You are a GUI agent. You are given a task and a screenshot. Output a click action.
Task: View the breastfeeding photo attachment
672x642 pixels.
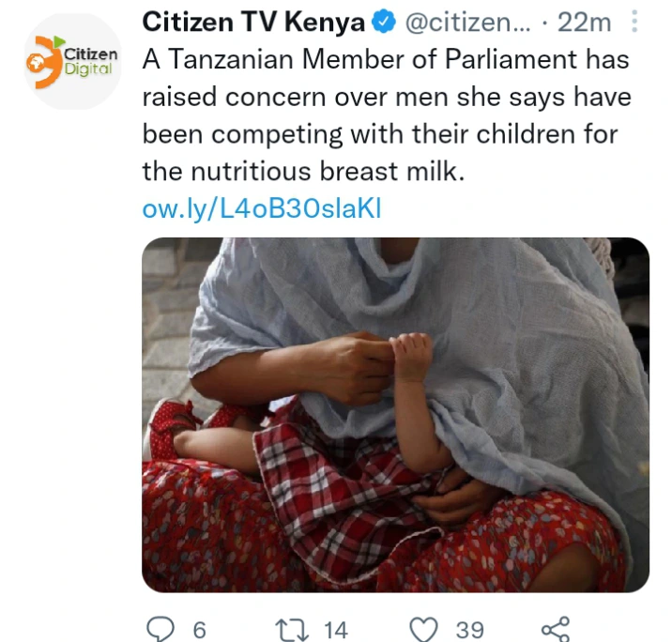tap(395, 415)
